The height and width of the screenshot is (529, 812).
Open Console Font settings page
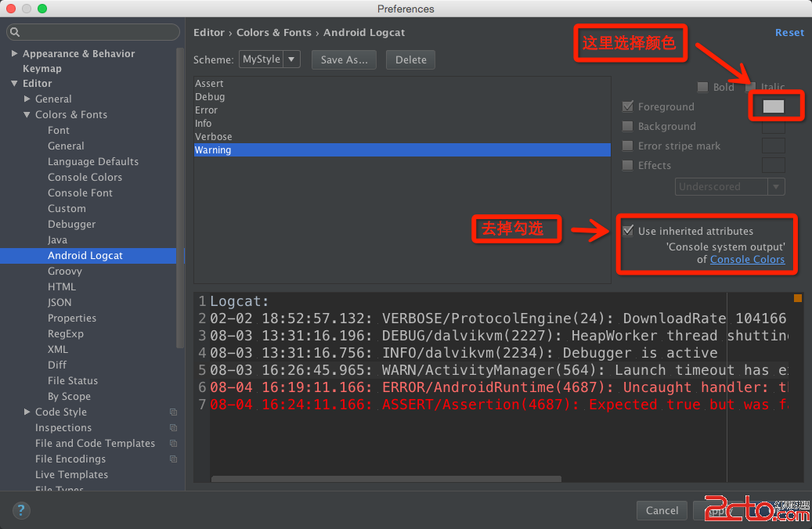[81, 193]
